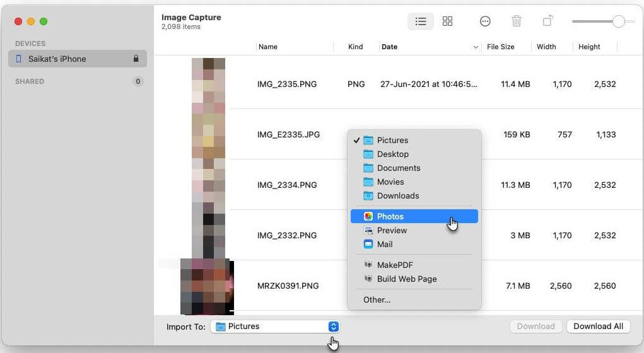Sort by the Height column header

589,47
